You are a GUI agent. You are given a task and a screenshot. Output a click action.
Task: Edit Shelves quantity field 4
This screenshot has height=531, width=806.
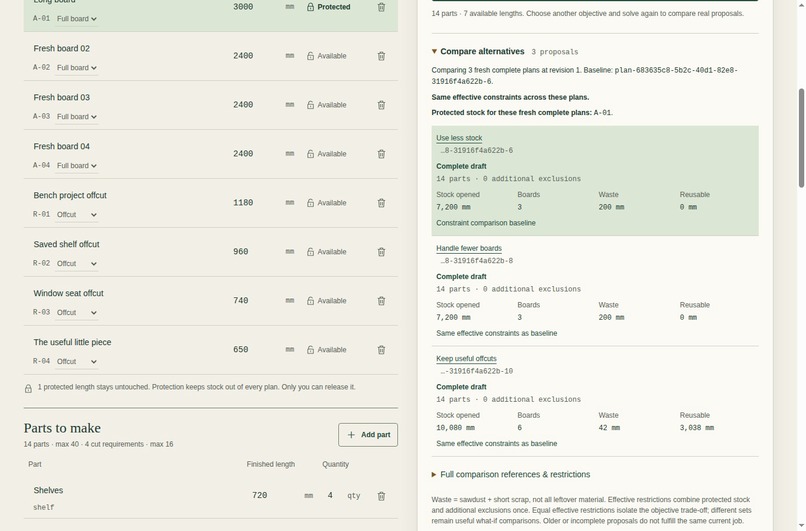(330, 496)
